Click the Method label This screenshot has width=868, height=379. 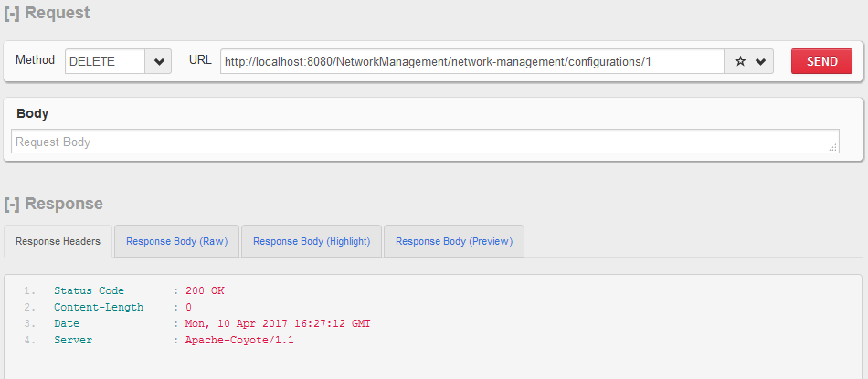click(35, 59)
